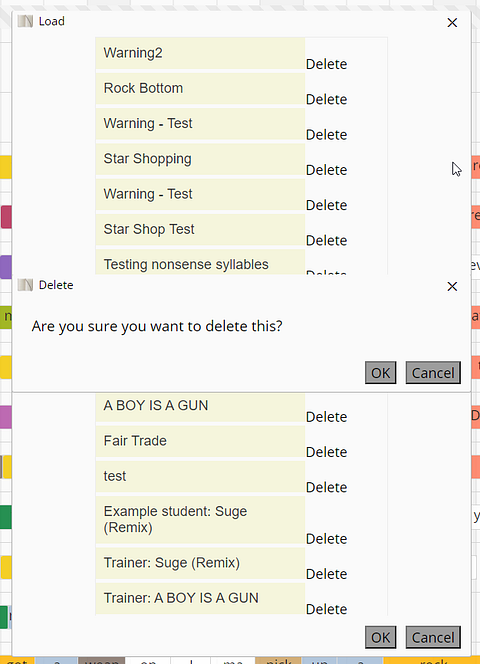Screen dimensions: 480x664
Task: Click Cancel at bottom of Load dialog
Action: coord(433,637)
